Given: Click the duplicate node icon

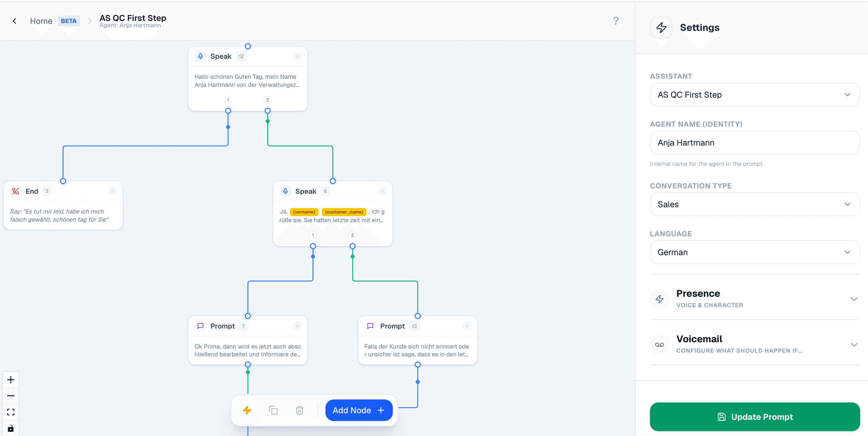Looking at the screenshot, I should 273,410.
